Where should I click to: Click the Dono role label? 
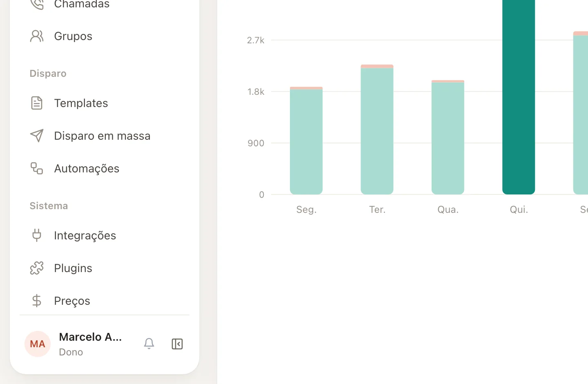click(71, 352)
